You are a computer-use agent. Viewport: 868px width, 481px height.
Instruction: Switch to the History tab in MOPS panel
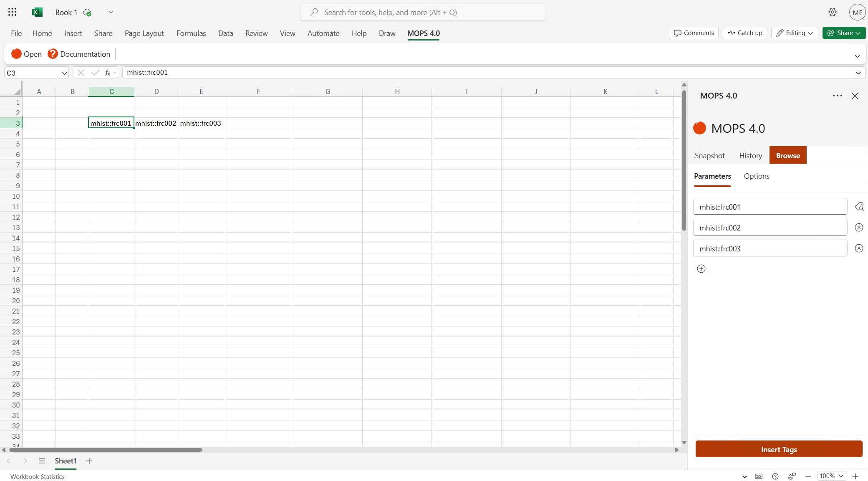click(x=750, y=155)
